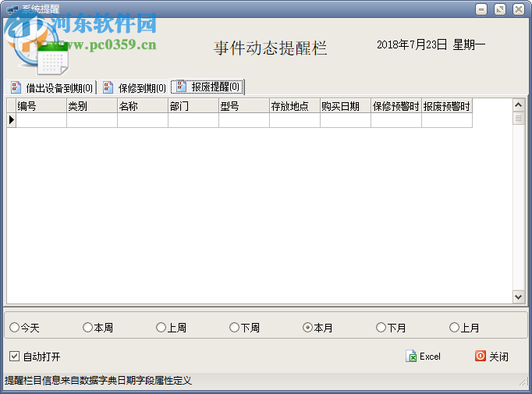Click the scrollbar up arrow

tap(518, 105)
